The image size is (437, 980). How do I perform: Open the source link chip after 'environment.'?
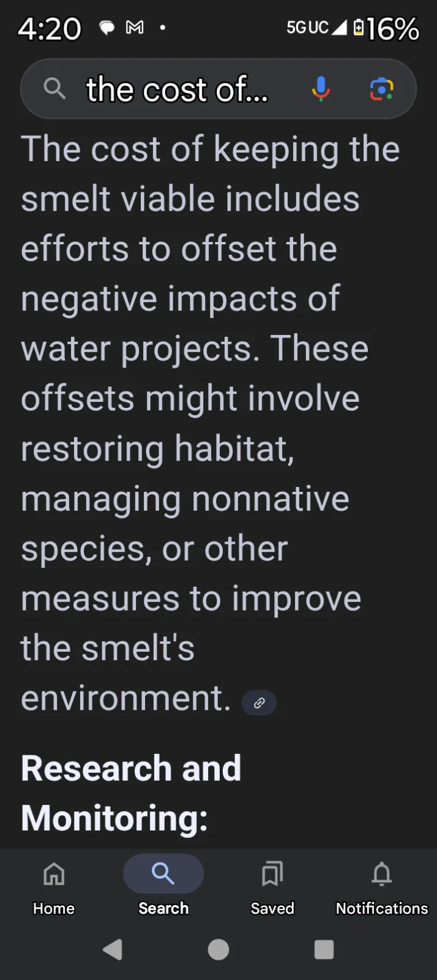coord(259,703)
